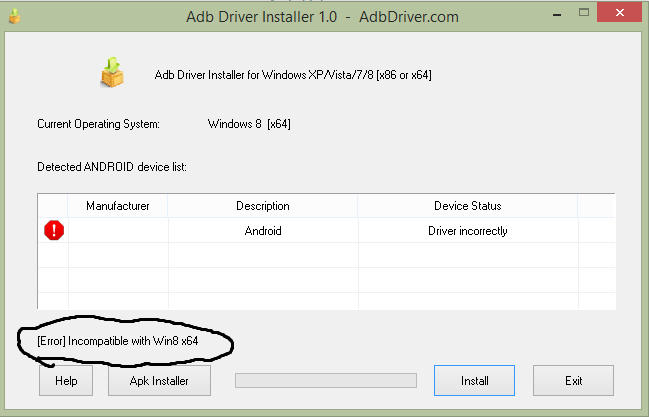Click the Adb Driver Installer logo icon
Screen dimensions: 649x417
[111, 73]
